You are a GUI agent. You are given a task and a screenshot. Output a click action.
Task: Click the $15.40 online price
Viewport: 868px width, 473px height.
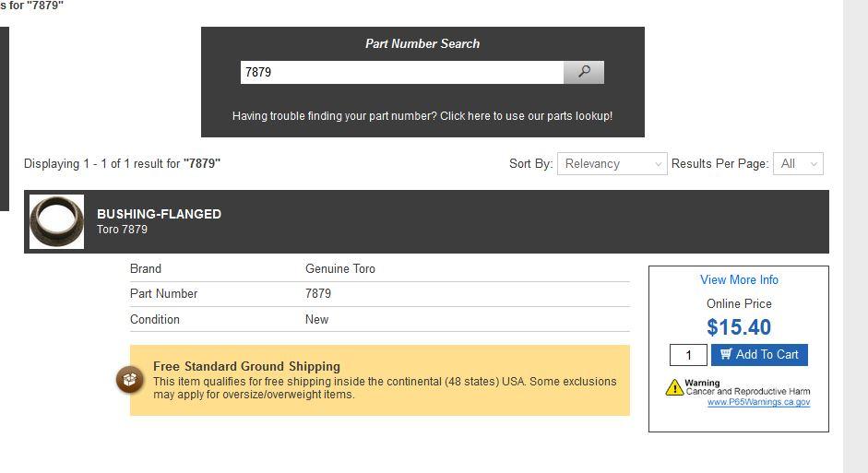click(739, 327)
